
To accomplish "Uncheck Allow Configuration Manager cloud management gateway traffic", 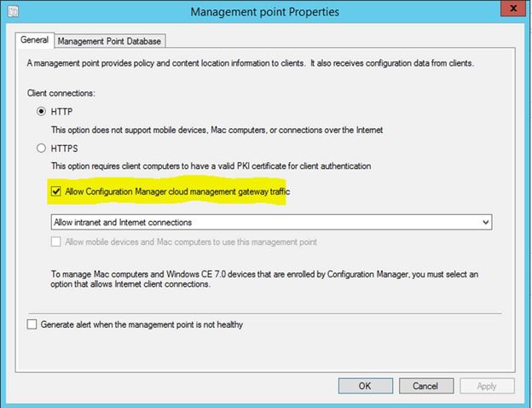I will [x=57, y=192].
